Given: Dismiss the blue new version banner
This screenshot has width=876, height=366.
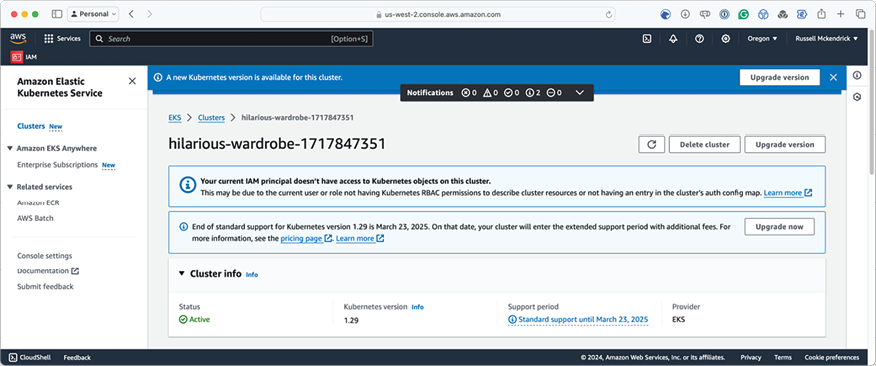Looking at the screenshot, I should click(x=834, y=77).
